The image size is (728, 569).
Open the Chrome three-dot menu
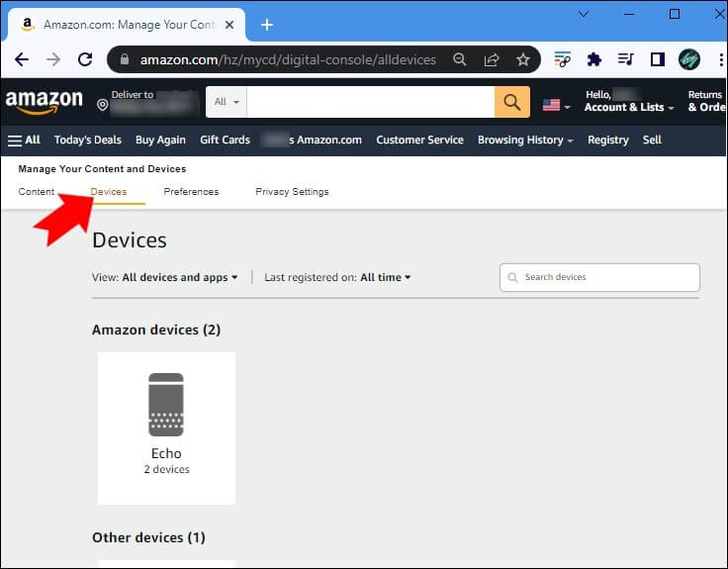(721, 59)
